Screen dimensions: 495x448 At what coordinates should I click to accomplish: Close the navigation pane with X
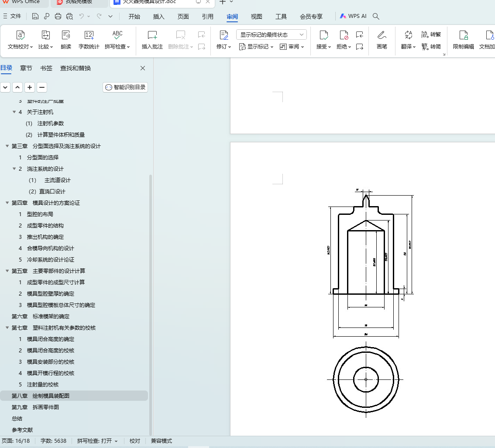click(142, 68)
